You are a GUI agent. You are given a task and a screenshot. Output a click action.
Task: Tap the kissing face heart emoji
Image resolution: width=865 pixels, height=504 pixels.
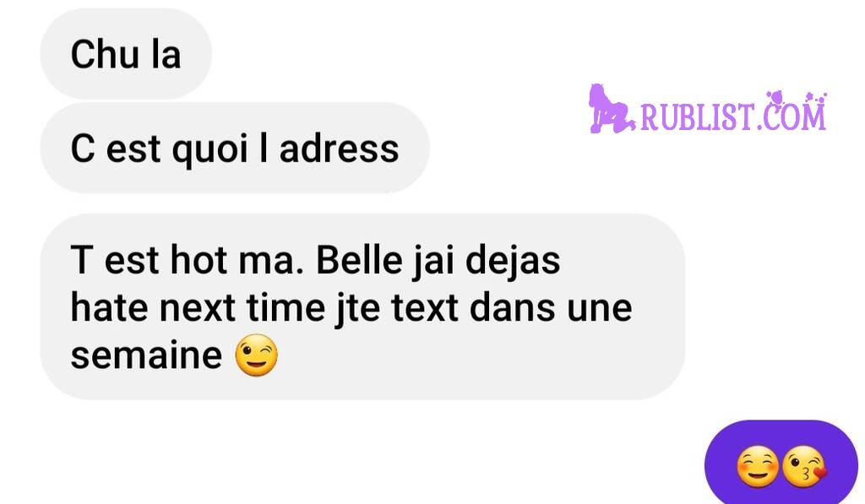coord(804,467)
